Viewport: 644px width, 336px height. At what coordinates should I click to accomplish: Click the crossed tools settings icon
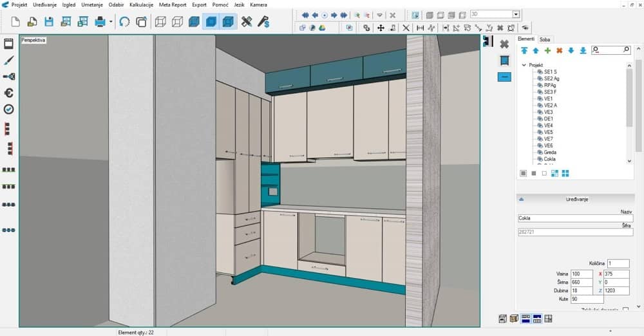point(246,22)
